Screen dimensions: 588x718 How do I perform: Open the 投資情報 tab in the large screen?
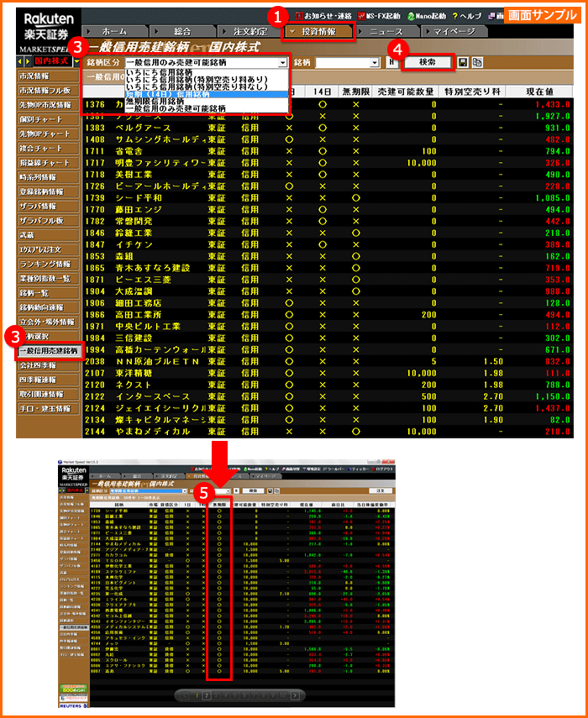318,32
